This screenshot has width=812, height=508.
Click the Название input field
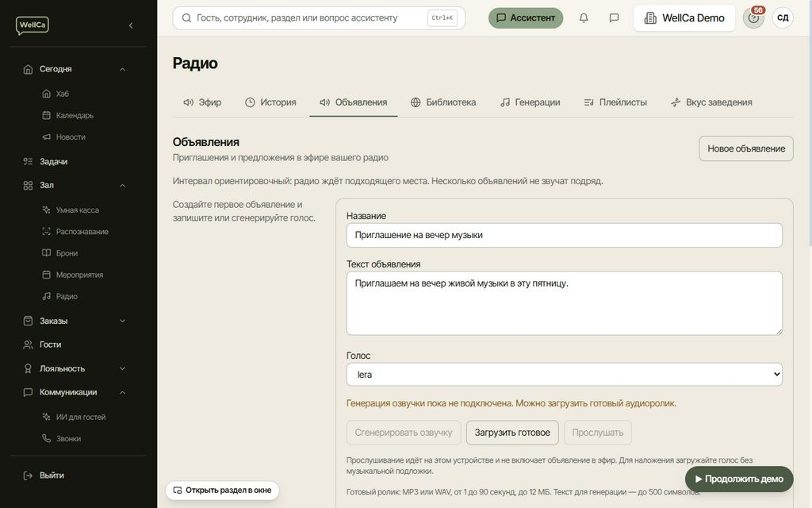pyautogui.click(x=565, y=235)
